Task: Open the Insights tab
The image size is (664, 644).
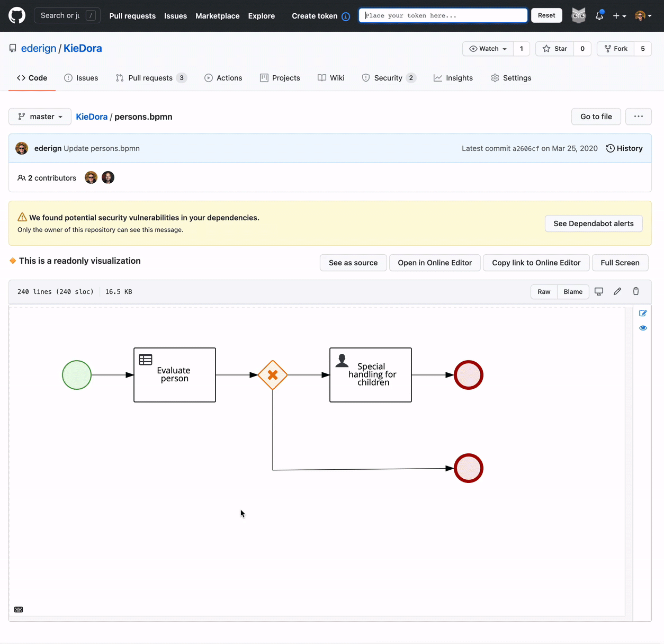Action: click(453, 78)
